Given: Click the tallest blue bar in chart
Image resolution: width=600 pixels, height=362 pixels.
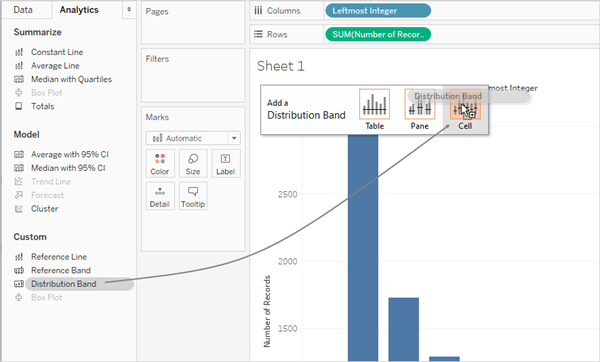Looking at the screenshot, I should tap(363, 247).
